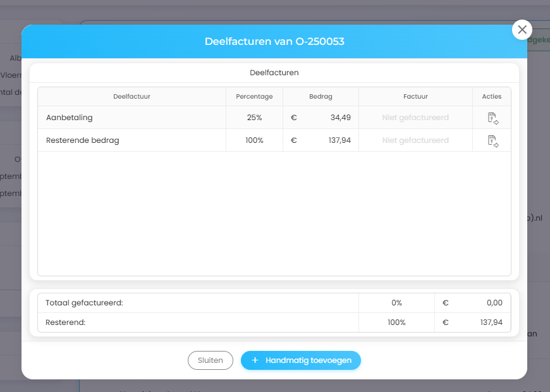Create invoice icon for Resterende bedrag row
The height and width of the screenshot is (392, 550).
(x=492, y=140)
